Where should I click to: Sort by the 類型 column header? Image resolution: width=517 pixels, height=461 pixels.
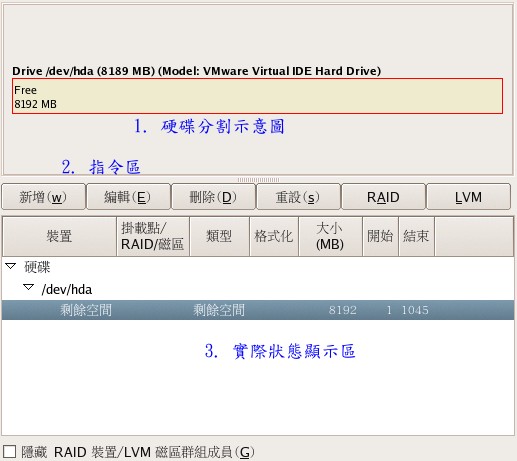pyautogui.click(x=219, y=236)
